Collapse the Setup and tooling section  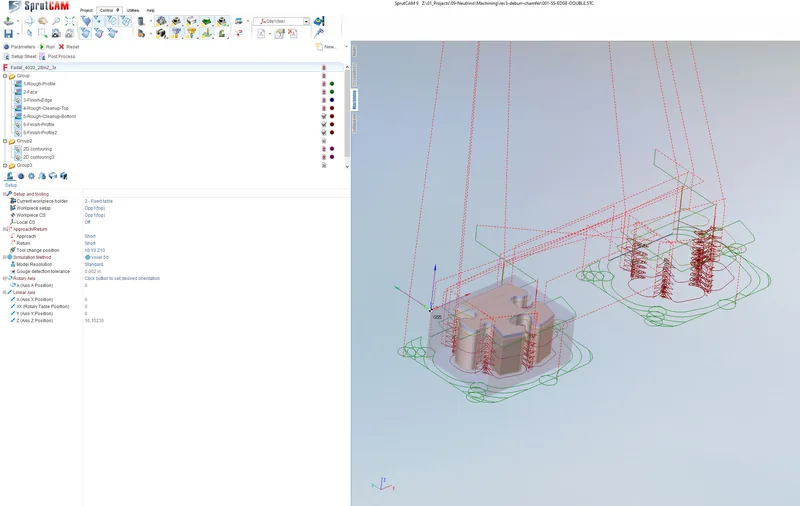[x=5, y=194]
